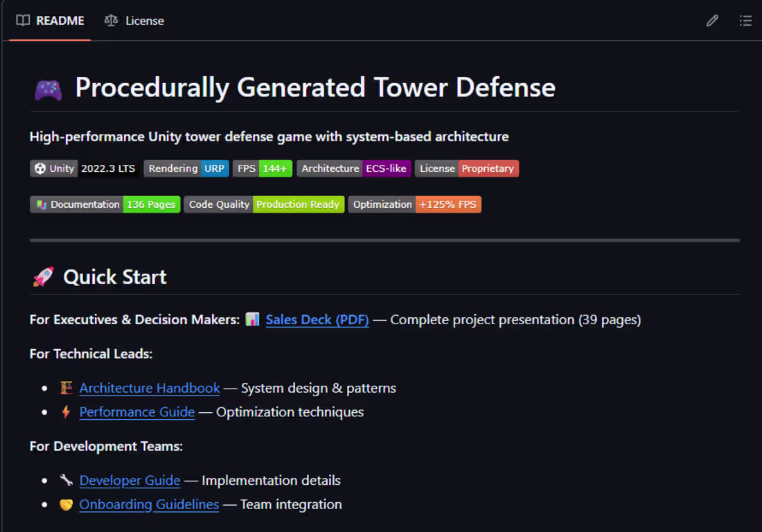
Task: Click the wrench icon before Developer Guide
Action: coord(66,480)
